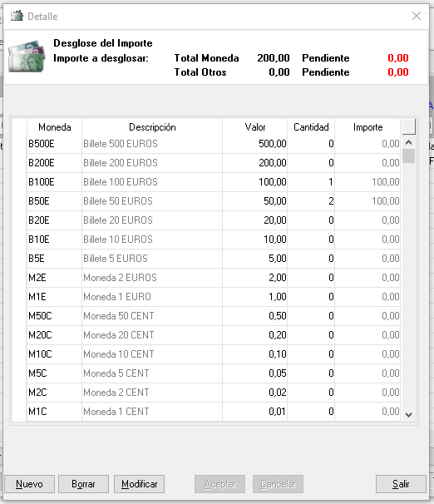Click the Cantidad cell for Billete 50 EUROS

click(x=311, y=201)
